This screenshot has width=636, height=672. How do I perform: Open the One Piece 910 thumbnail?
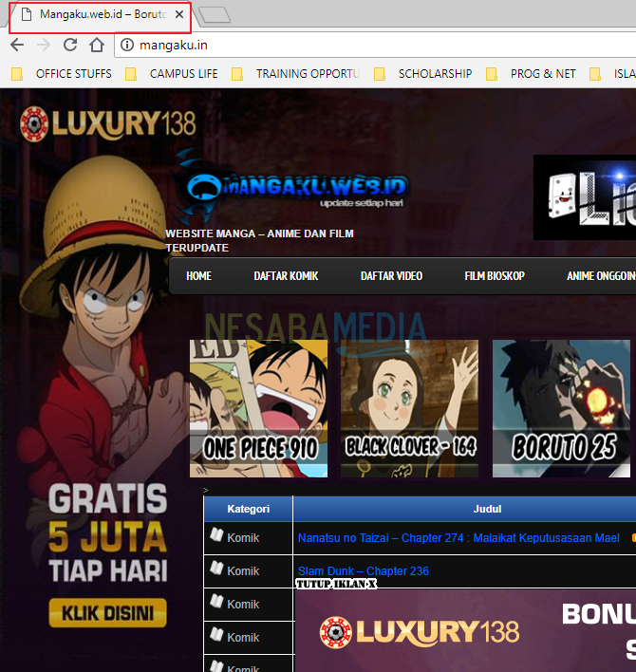point(258,408)
